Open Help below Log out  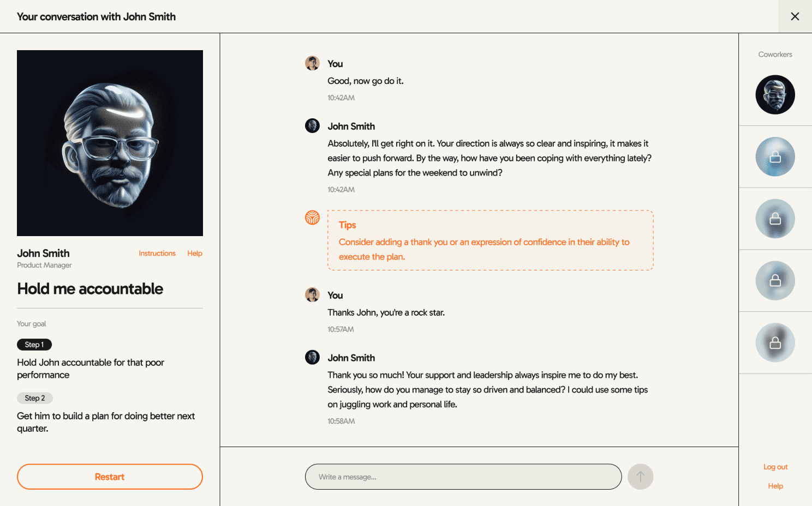775,486
